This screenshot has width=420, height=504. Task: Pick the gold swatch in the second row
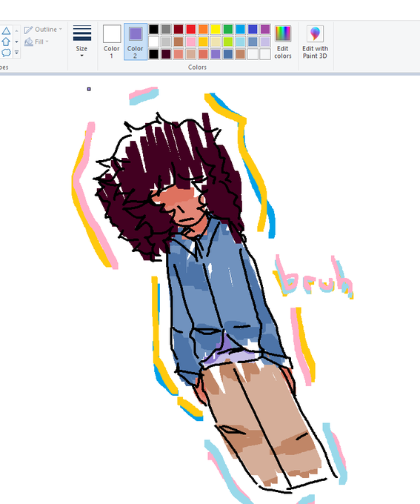203,42
